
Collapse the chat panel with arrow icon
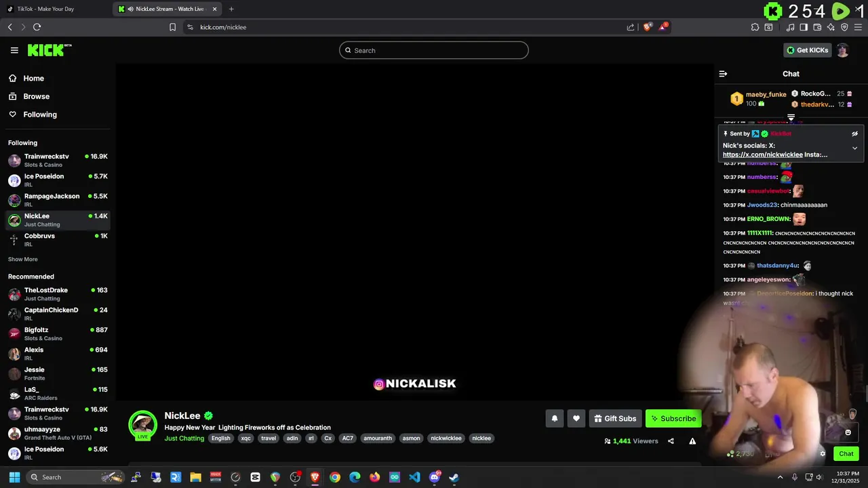[723, 74]
